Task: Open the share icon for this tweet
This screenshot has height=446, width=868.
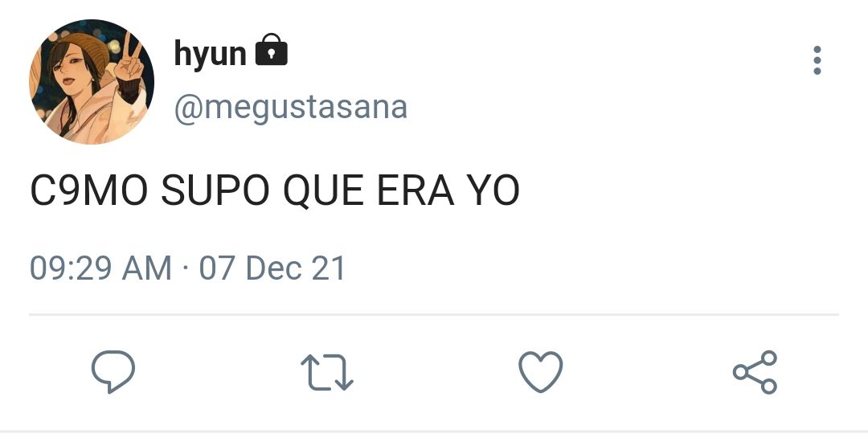Action: pyautogui.click(x=755, y=372)
